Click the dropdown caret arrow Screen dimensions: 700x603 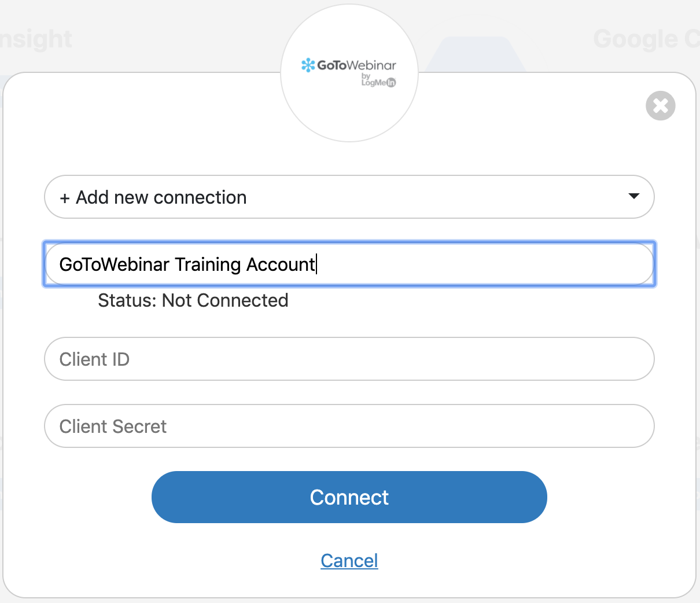click(x=633, y=196)
